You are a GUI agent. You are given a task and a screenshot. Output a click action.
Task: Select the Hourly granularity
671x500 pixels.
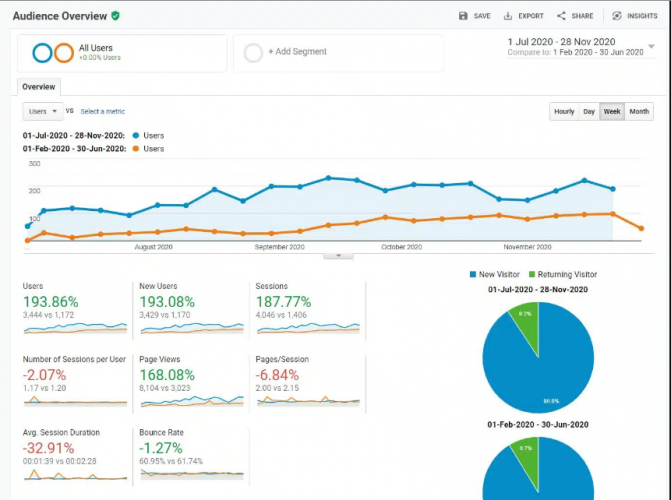[564, 111]
